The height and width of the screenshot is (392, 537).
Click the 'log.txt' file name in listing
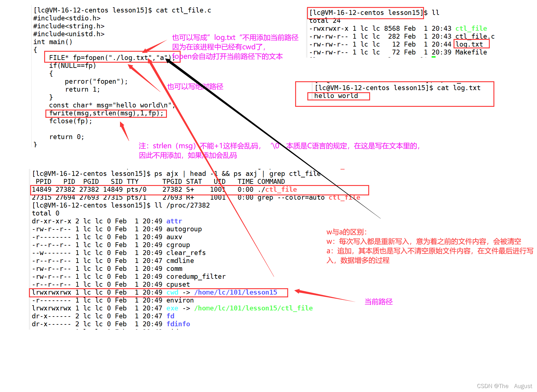pyautogui.click(x=469, y=44)
